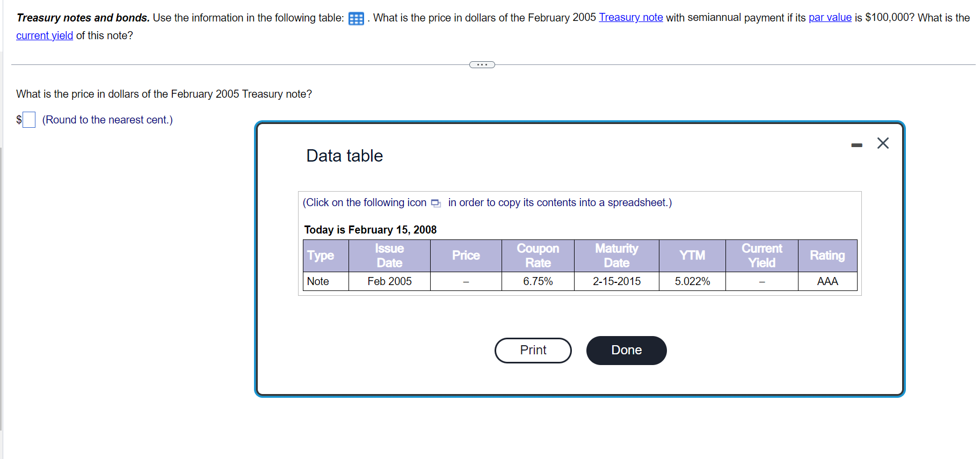
Task: Click the Data table heading
Action: click(344, 156)
